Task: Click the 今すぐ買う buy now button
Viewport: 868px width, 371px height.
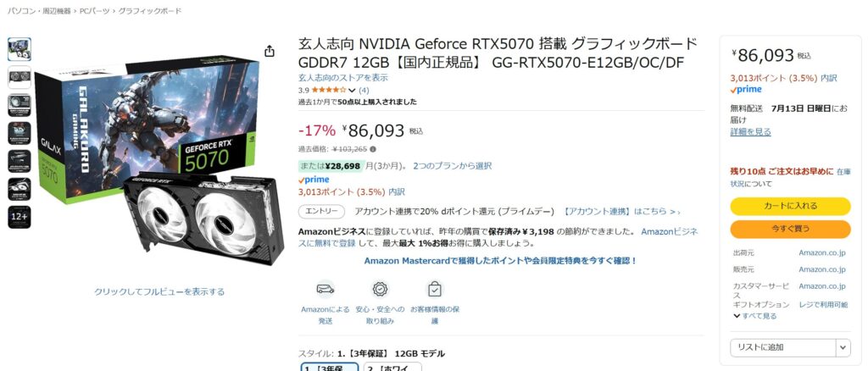Action: [x=790, y=229]
